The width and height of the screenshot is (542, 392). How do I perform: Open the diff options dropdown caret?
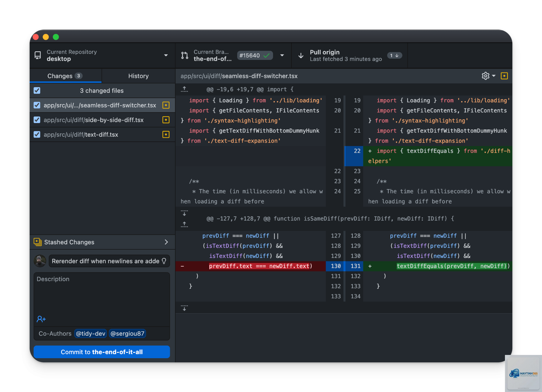[x=494, y=76]
